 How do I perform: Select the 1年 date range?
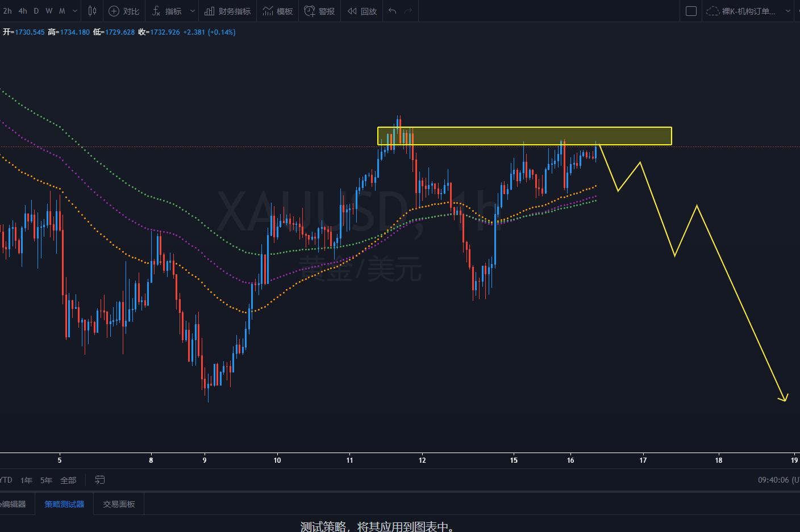pos(26,480)
